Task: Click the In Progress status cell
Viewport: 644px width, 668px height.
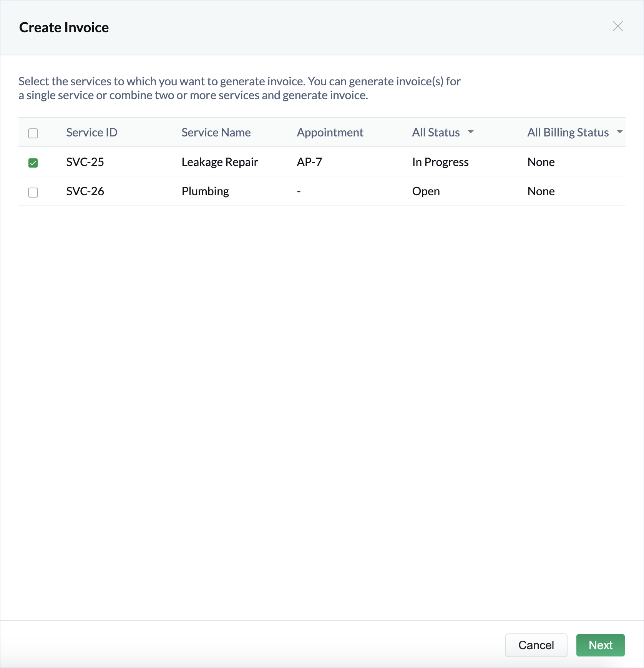Action: (440, 162)
